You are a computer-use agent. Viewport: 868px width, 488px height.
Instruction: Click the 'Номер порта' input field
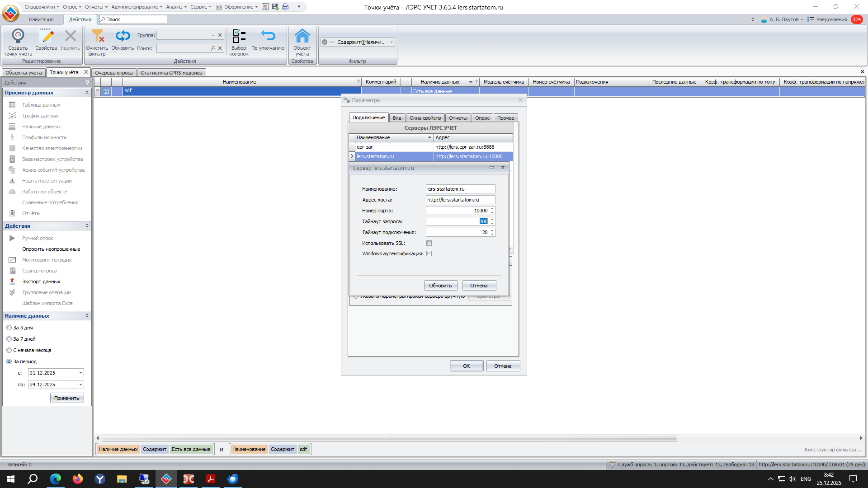coord(457,211)
